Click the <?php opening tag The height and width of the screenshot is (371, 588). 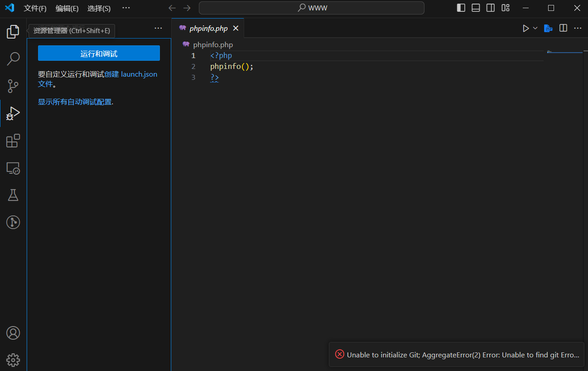point(221,56)
